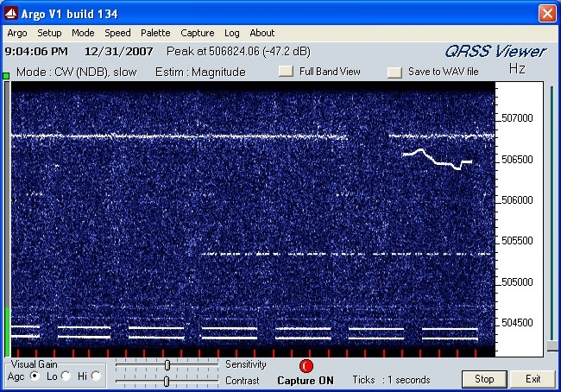Open the Setup menu
This screenshot has width=561, height=392.
click(49, 33)
